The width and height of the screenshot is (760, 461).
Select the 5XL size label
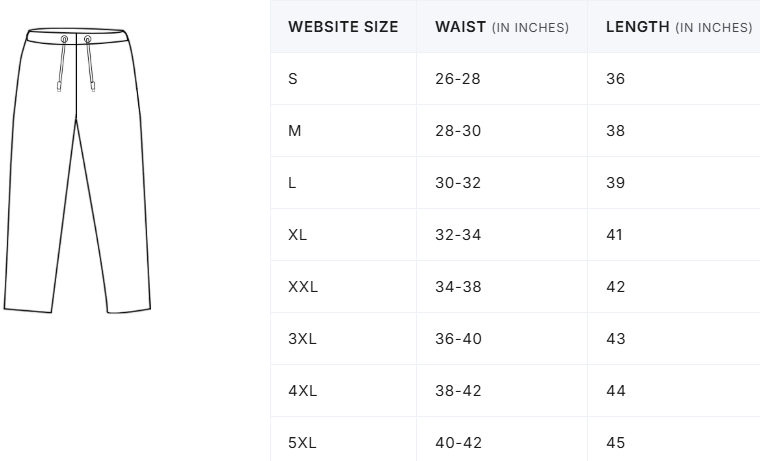click(x=302, y=443)
